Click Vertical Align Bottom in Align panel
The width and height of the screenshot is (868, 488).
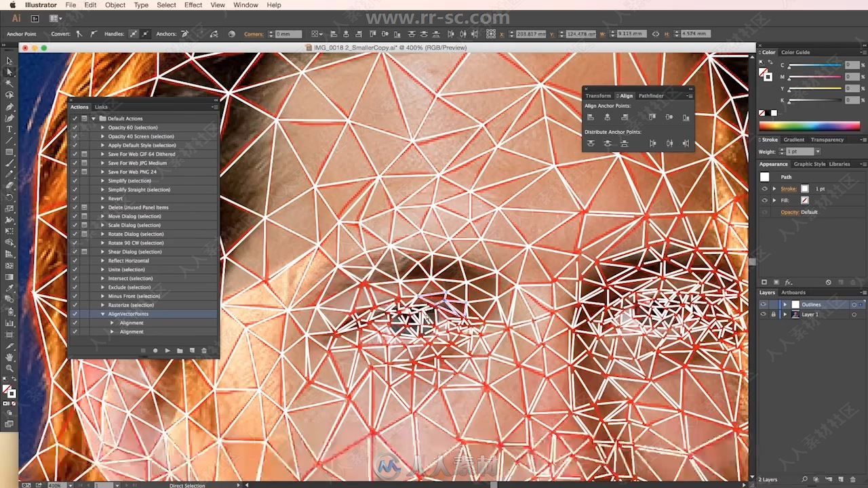point(686,117)
